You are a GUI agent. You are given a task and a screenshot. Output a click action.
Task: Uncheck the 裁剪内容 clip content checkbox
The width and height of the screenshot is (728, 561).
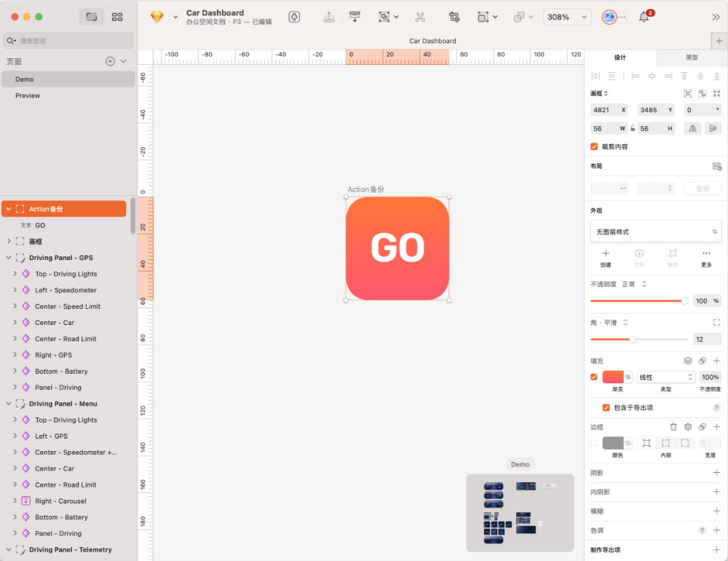click(594, 146)
